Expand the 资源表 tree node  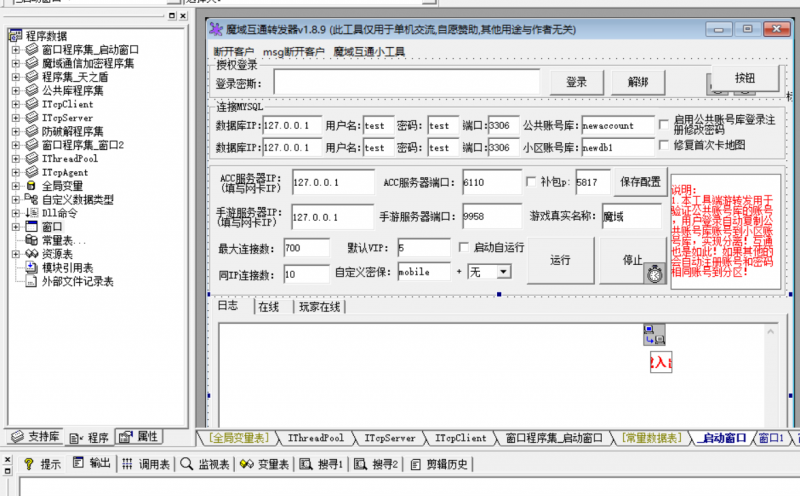click(x=15, y=254)
